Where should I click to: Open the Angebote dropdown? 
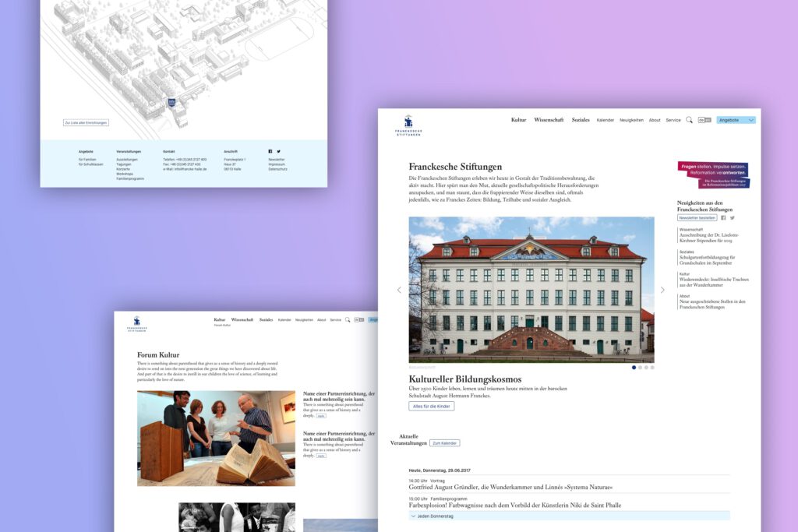tap(736, 120)
